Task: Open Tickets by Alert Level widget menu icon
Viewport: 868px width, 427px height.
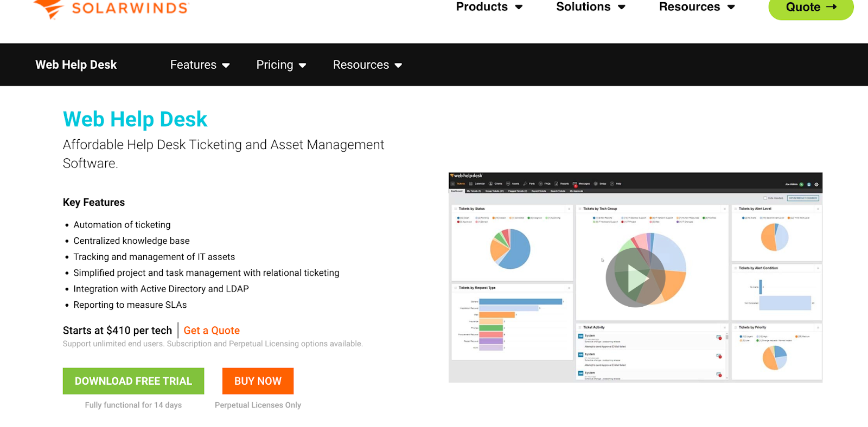Action: tap(818, 209)
